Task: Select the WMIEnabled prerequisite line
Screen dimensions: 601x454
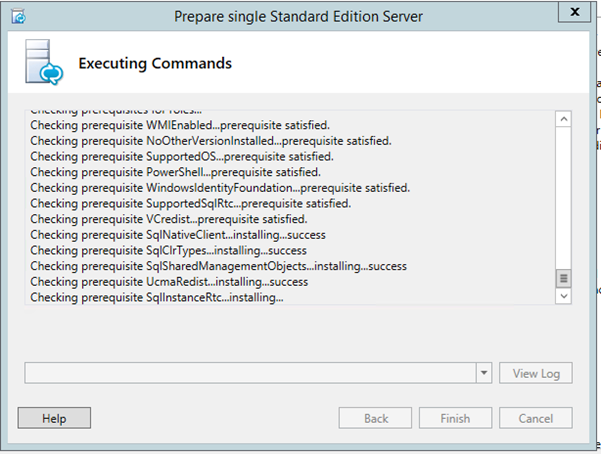Action: (x=180, y=125)
